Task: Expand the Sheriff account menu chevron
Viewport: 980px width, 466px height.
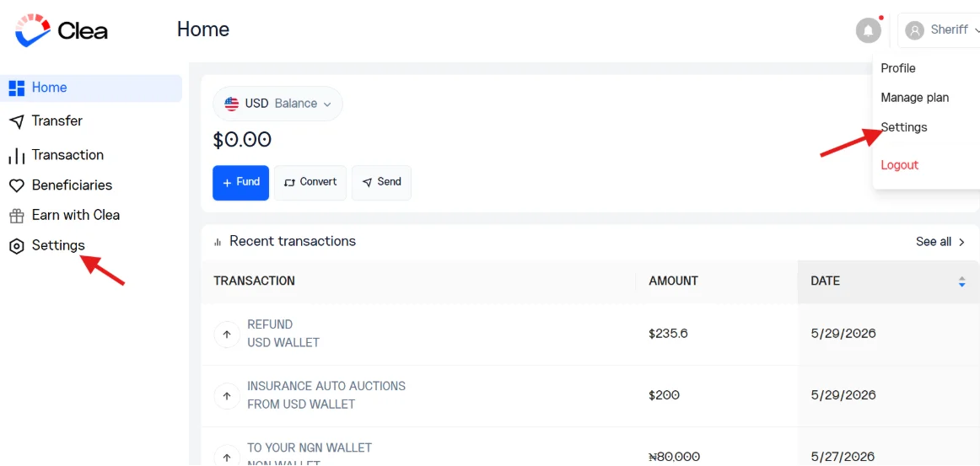Action: (x=977, y=30)
